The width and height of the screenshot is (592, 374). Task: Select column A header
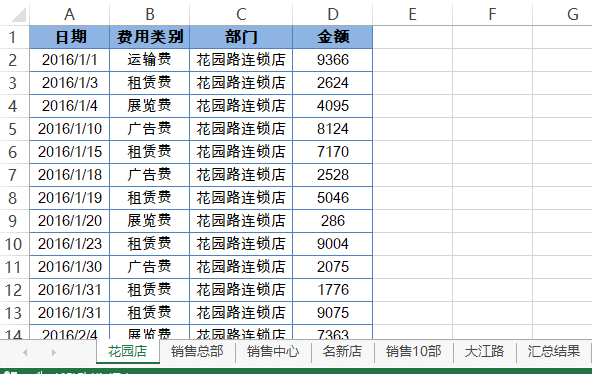click(x=69, y=14)
